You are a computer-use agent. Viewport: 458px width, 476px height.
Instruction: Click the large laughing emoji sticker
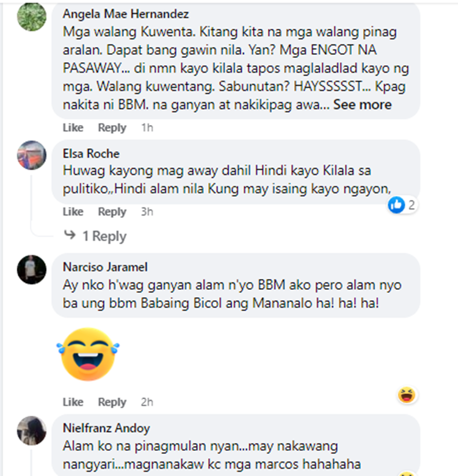tap(88, 355)
